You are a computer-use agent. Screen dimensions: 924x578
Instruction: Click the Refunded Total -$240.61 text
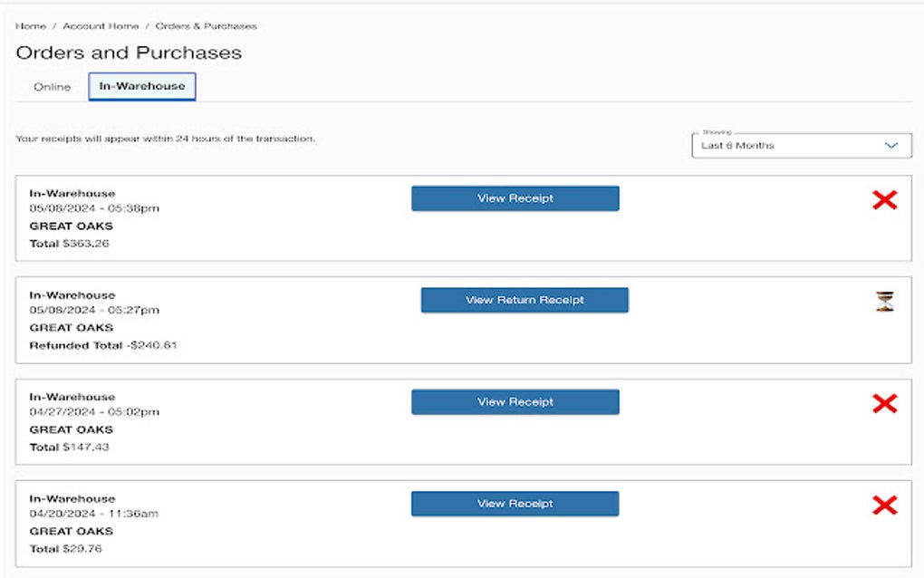pos(102,345)
